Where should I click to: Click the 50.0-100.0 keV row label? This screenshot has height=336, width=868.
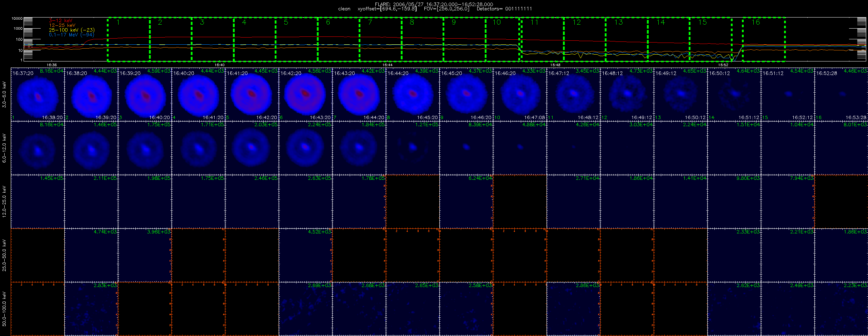point(4,309)
